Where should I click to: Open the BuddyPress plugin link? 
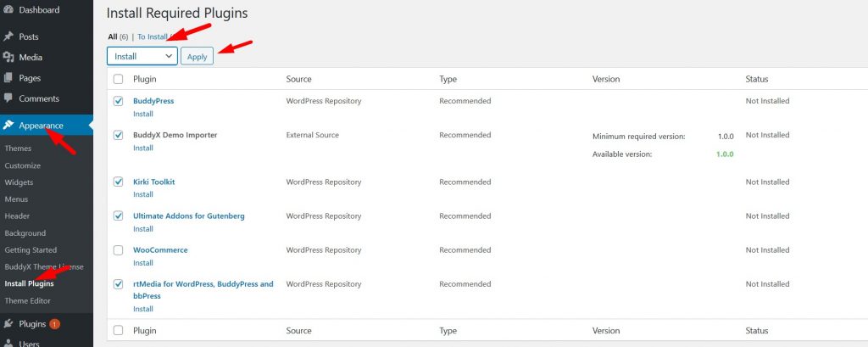coord(153,101)
